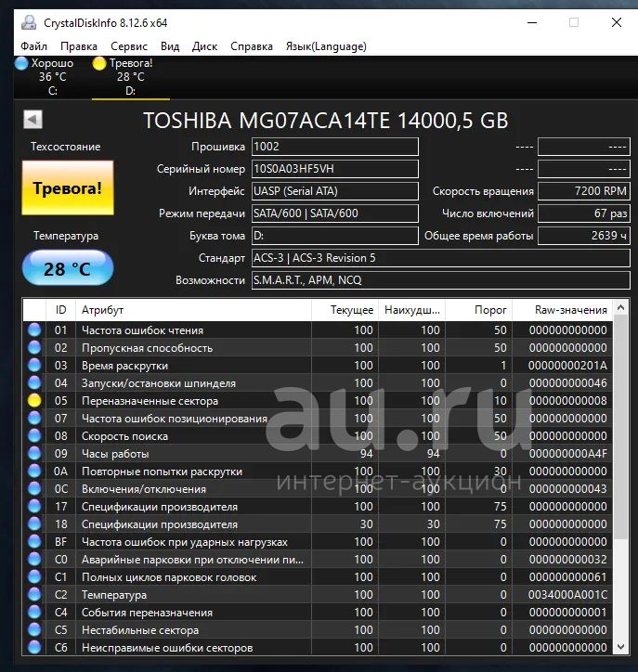Click raw value 0034000A001C
This screenshot has height=672, width=638.
tap(567, 594)
